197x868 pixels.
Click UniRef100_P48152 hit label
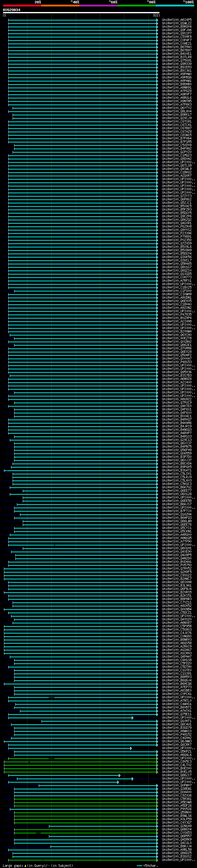(177, 734)
